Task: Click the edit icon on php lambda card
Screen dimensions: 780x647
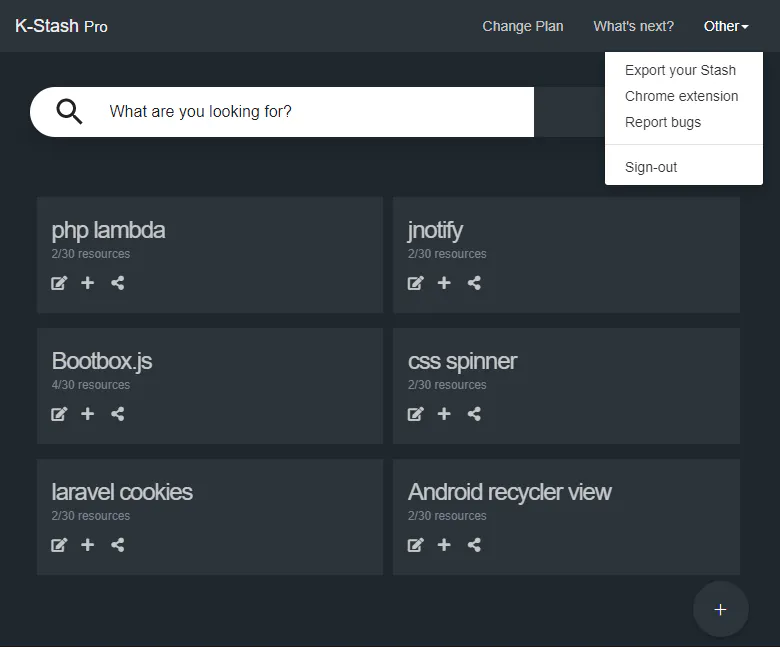Action: click(x=59, y=283)
